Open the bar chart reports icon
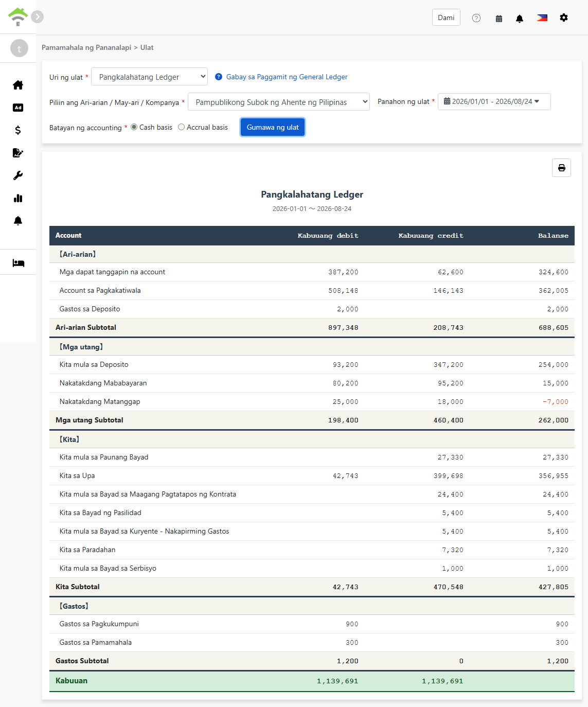This screenshot has width=588, height=707. 18,198
